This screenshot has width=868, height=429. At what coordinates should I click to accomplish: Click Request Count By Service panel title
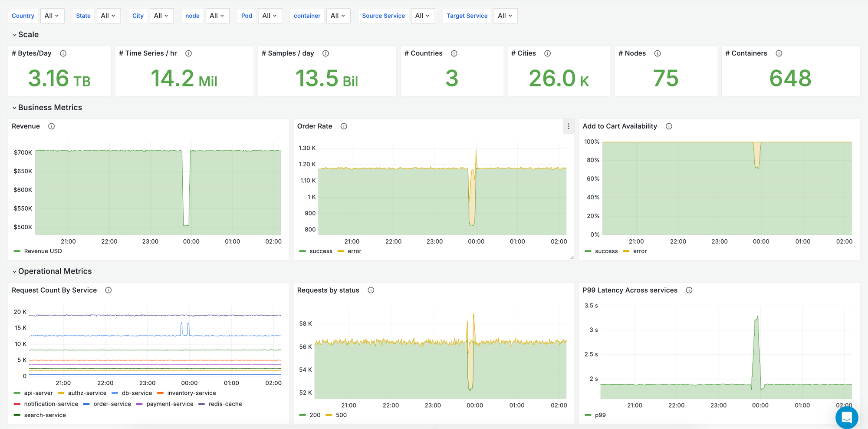point(54,290)
